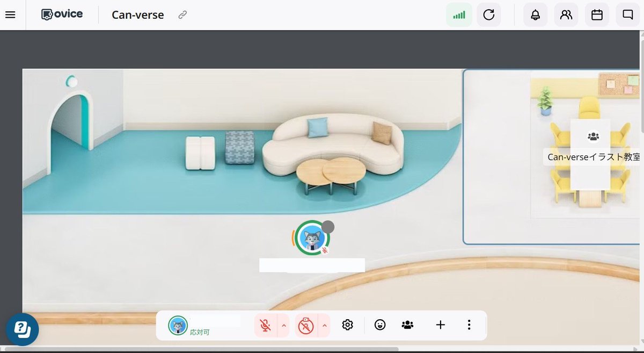Image resolution: width=644 pixels, height=353 pixels.
Task: Unmute the microphone
Action: 265,325
